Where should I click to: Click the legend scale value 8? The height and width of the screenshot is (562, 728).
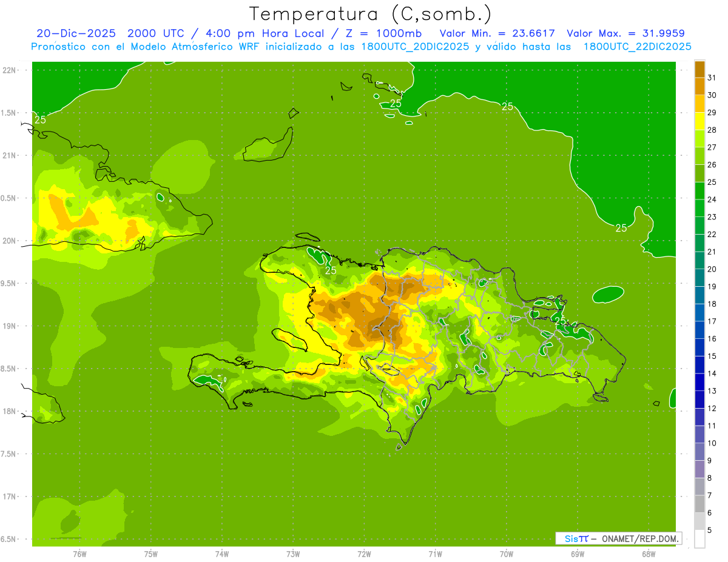point(710,478)
